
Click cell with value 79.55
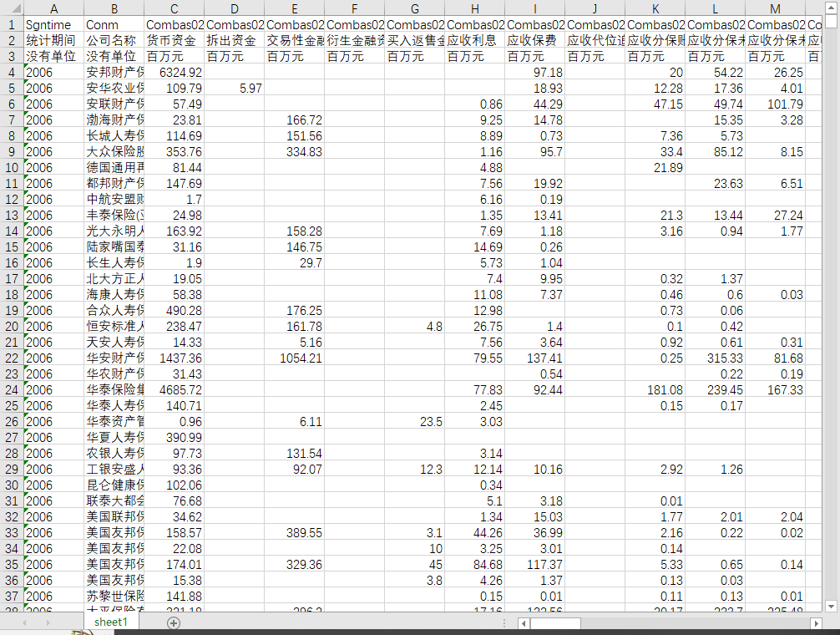click(474, 358)
